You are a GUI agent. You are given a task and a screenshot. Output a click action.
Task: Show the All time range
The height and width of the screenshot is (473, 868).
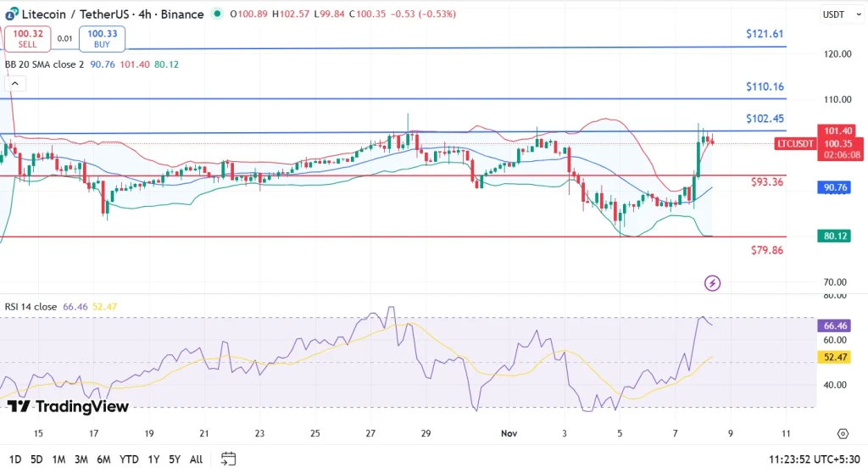(x=196, y=459)
